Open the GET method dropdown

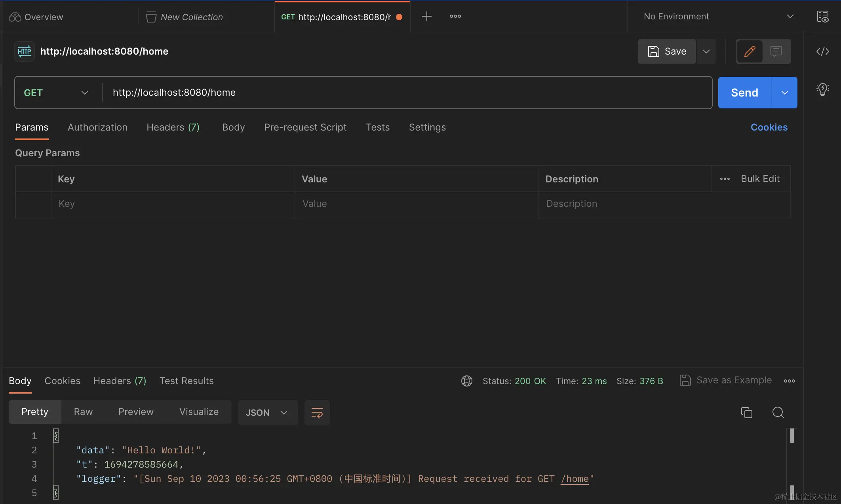[56, 93]
